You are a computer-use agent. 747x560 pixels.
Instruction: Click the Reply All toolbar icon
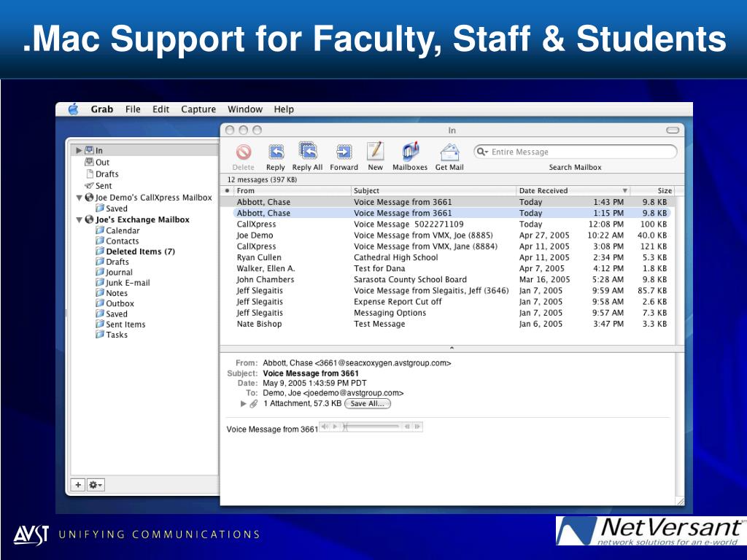[308, 151]
